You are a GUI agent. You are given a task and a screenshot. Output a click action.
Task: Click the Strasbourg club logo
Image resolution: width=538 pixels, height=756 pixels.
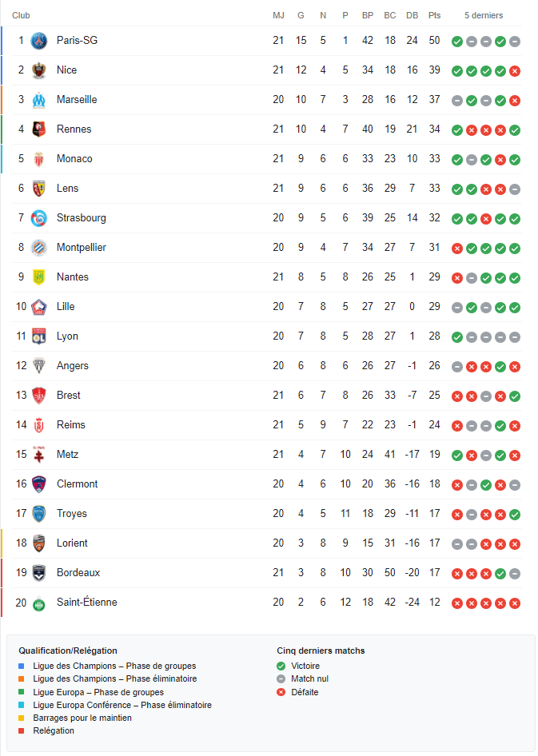(39, 218)
